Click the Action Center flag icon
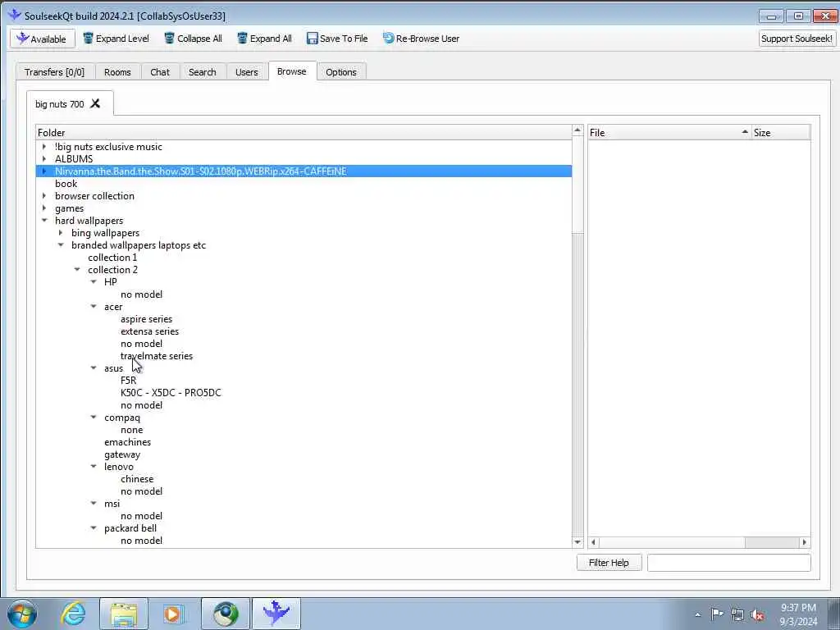The height and width of the screenshot is (630, 840). point(717,614)
